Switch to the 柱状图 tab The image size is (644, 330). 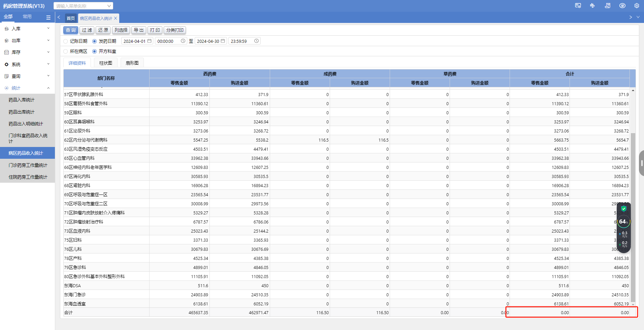(x=105, y=63)
